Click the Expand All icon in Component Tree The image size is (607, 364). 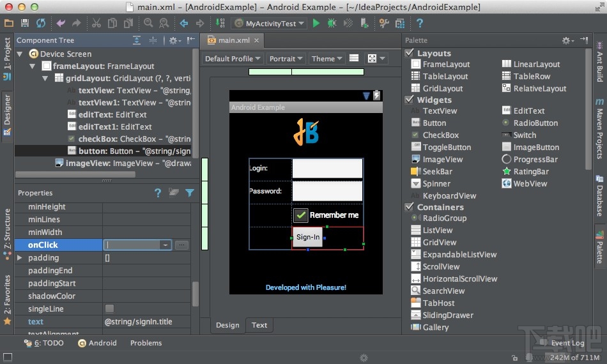[x=137, y=40]
